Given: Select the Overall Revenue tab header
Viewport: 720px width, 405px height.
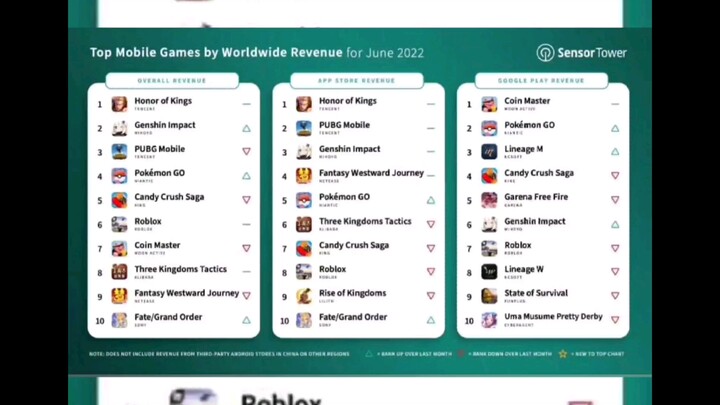Looking at the screenshot, I should point(172,80).
